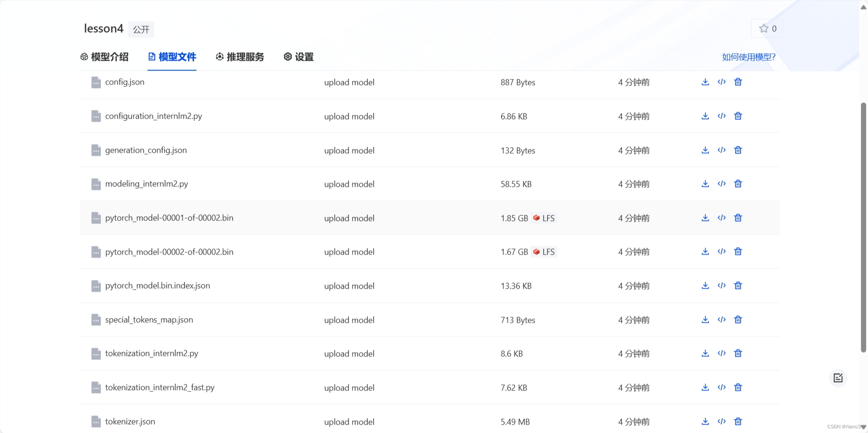Star the lesson4 model
The height and width of the screenshot is (433, 868).
(x=767, y=28)
